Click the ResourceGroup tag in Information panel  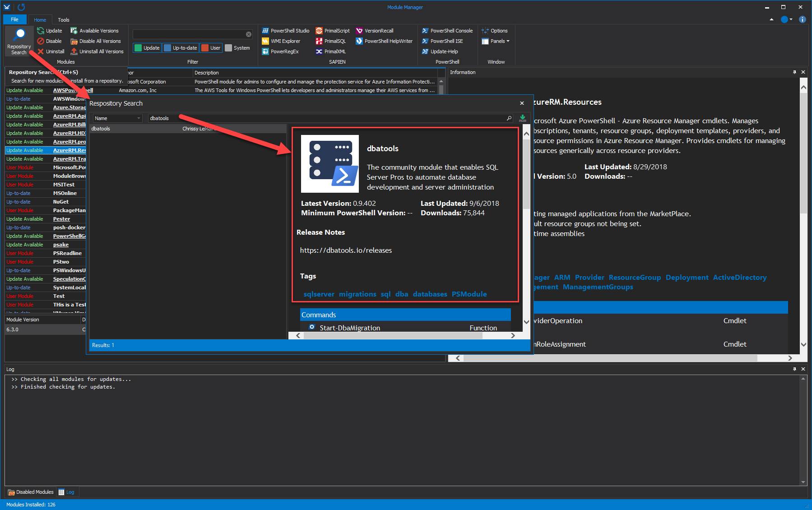tap(635, 278)
